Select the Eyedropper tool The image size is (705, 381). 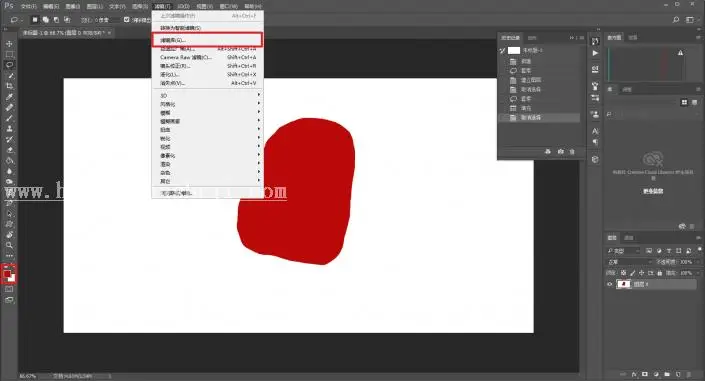[x=9, y=97]
